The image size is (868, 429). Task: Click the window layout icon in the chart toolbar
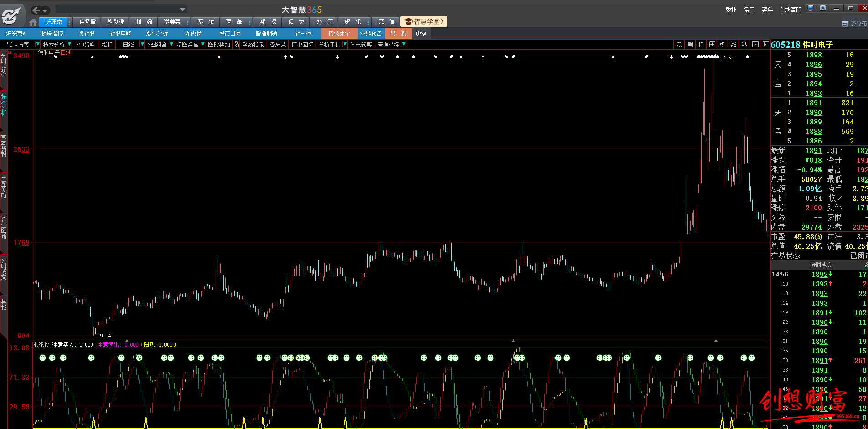tap(755, 45)
